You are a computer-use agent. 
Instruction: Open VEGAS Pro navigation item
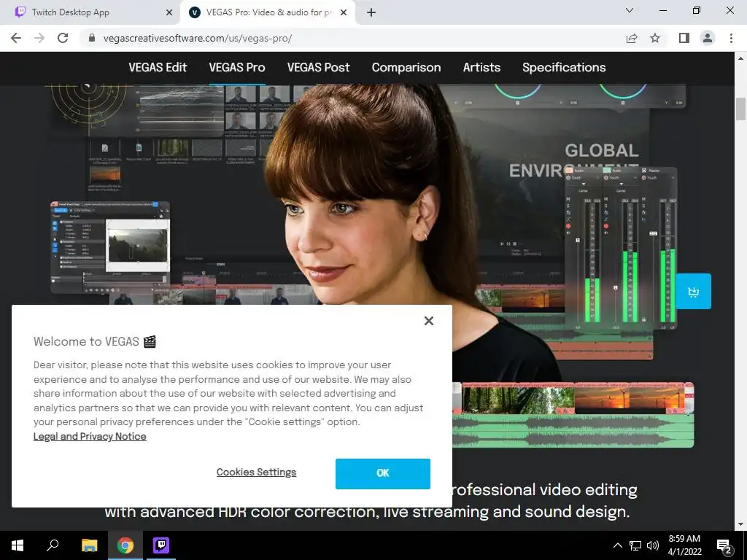pos(237,68)
